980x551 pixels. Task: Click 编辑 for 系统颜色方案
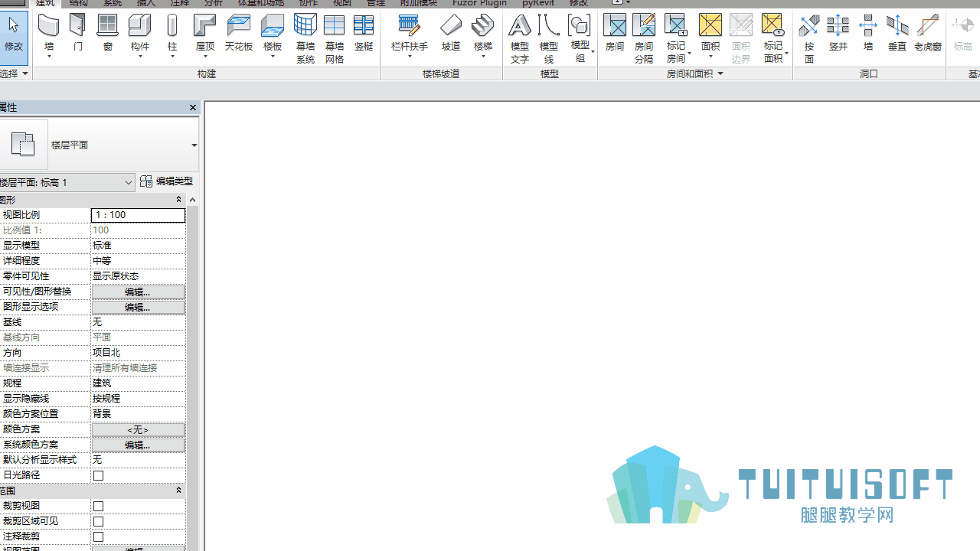point(138,445)
